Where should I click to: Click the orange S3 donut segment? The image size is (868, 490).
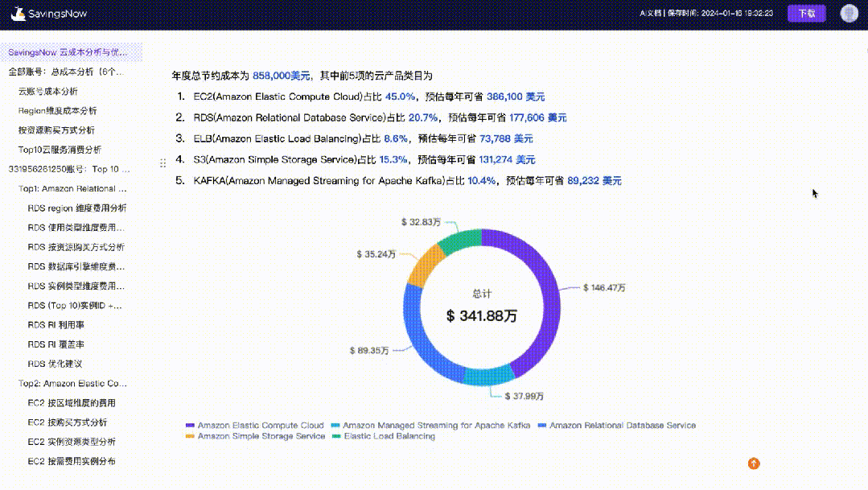(426, 266)
